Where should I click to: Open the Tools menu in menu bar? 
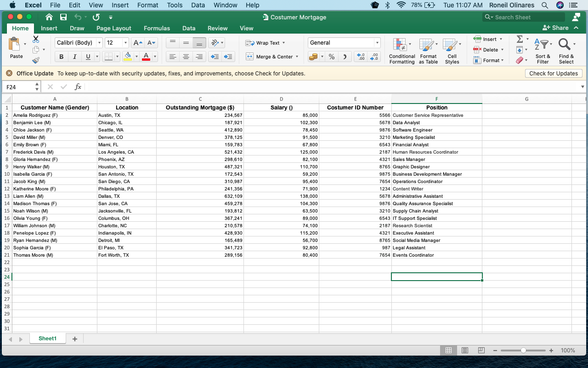click(175, 5)
